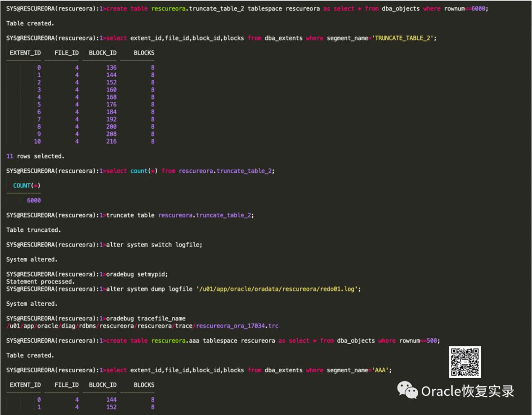
Task: Click the count result value 6000
Action: (x=34, y=200)
